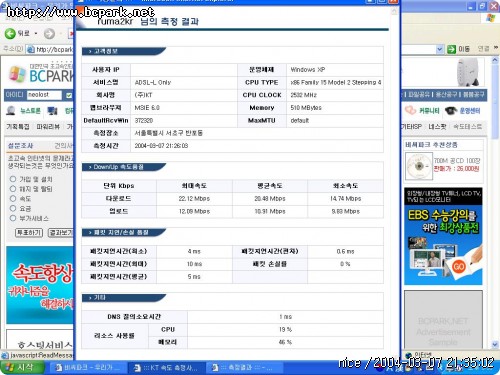Open the Back button history dropdown arrow
The height and width of the screenshot is (375, 500).
tap(36, 33)
